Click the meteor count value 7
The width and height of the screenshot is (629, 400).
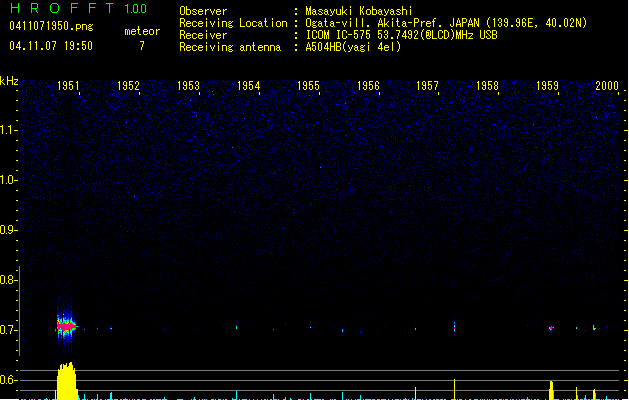coord(142,46)
